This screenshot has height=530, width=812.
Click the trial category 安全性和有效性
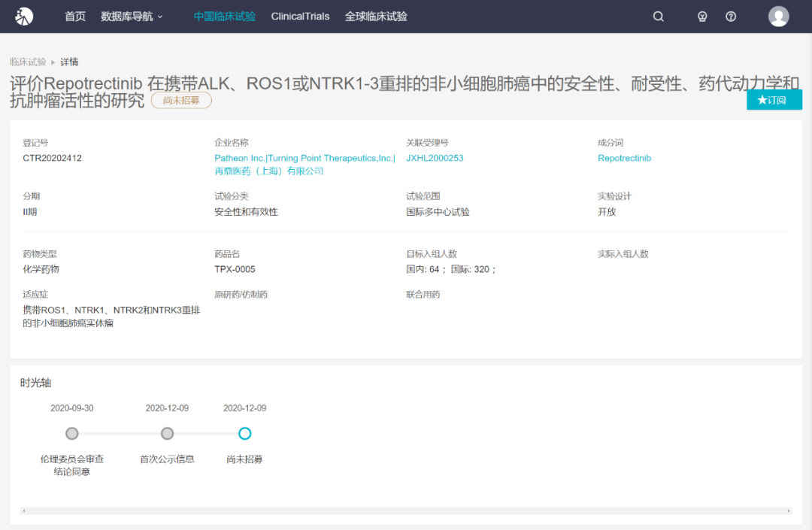[247, 212]
